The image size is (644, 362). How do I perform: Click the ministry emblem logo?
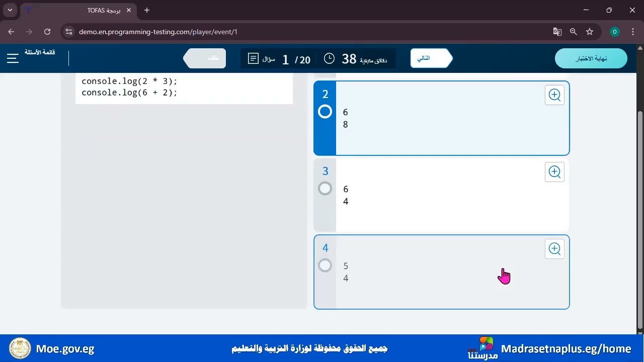(20, 348)
